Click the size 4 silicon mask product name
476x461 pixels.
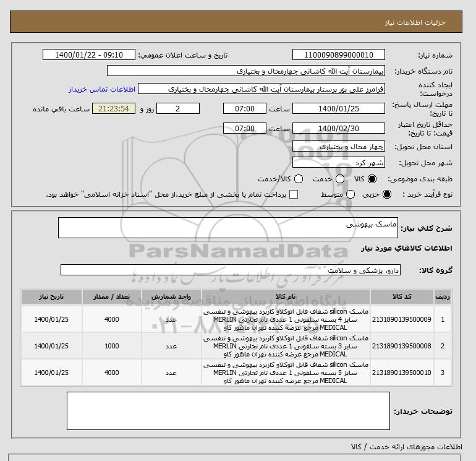[286, 319]
